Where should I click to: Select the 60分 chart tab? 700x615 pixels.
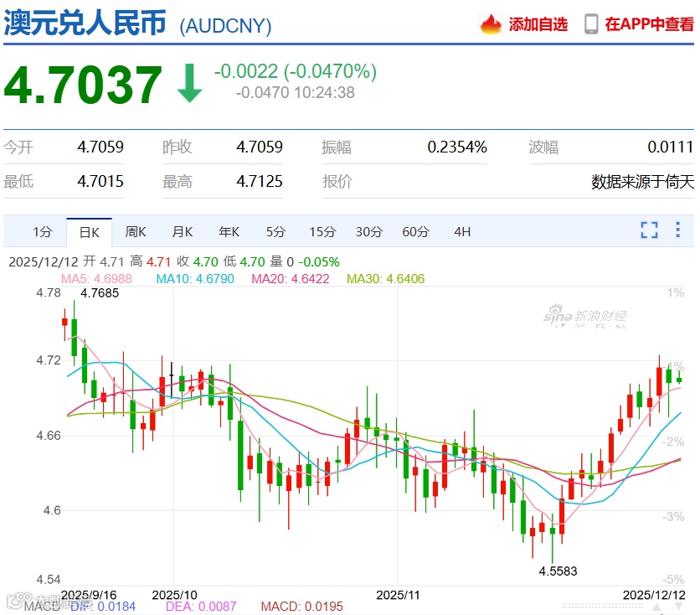pos(415,232)
